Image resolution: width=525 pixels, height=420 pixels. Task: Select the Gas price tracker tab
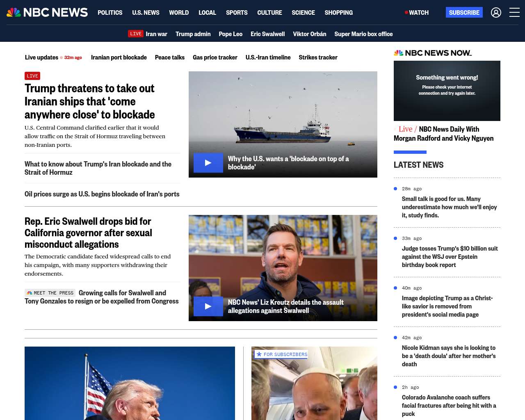[215, 57]
